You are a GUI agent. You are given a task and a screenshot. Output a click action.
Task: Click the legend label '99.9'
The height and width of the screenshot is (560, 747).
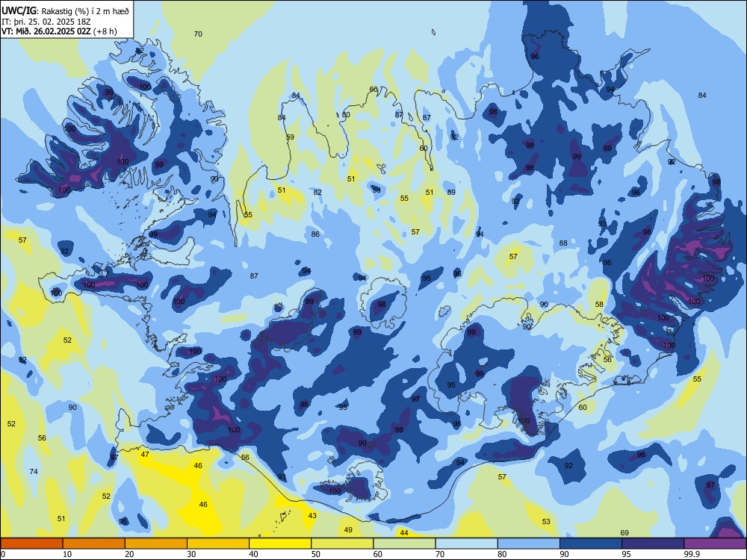691,554
